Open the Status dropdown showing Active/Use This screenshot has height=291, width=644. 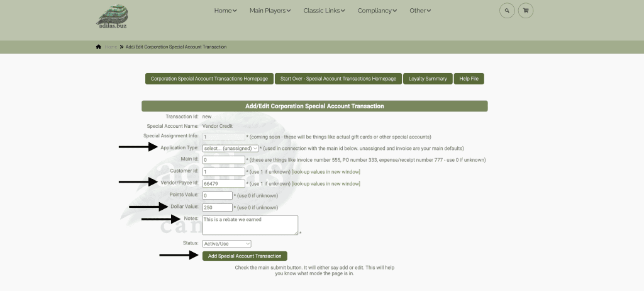coord(226,244)
